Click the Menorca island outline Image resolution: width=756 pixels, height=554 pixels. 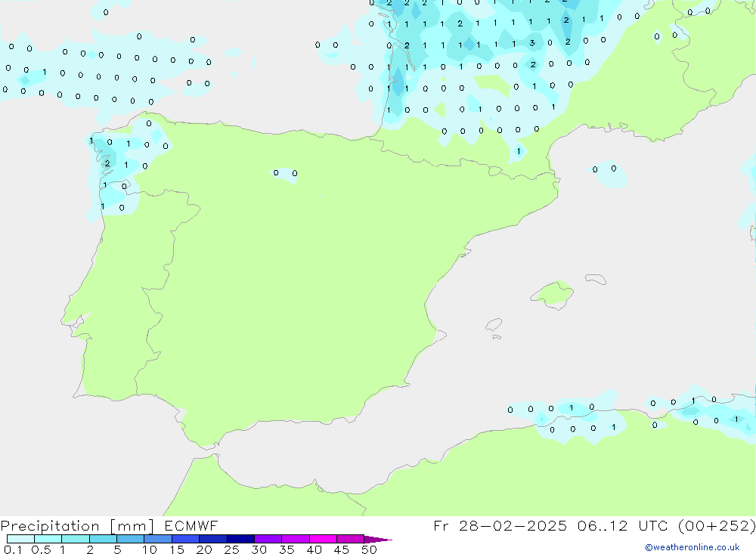(596, 279)
